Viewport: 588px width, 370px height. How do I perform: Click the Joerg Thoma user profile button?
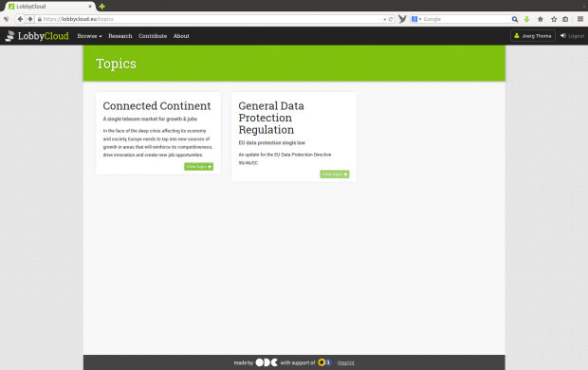tap(532, 36)
